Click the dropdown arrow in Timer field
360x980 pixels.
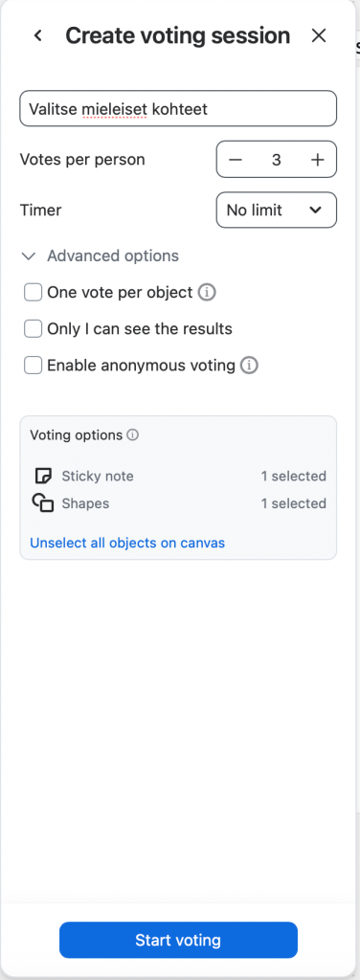(x=316, y=210)
